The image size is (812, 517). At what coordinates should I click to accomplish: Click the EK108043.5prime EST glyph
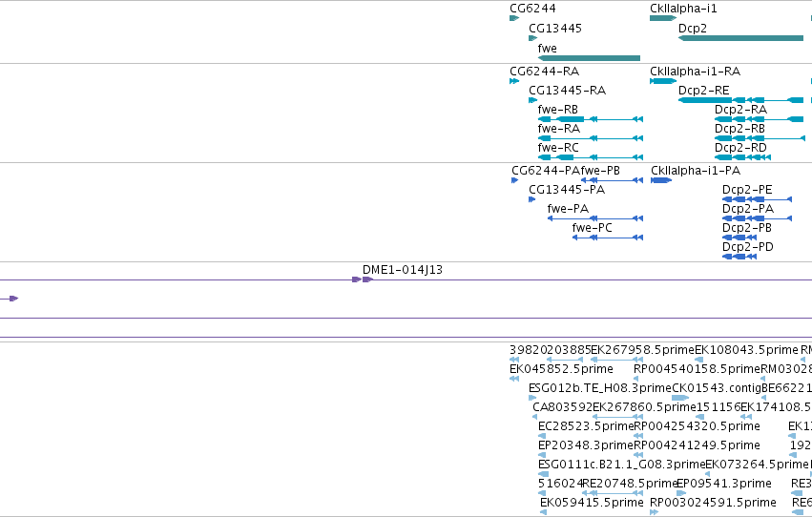(699, 360)
